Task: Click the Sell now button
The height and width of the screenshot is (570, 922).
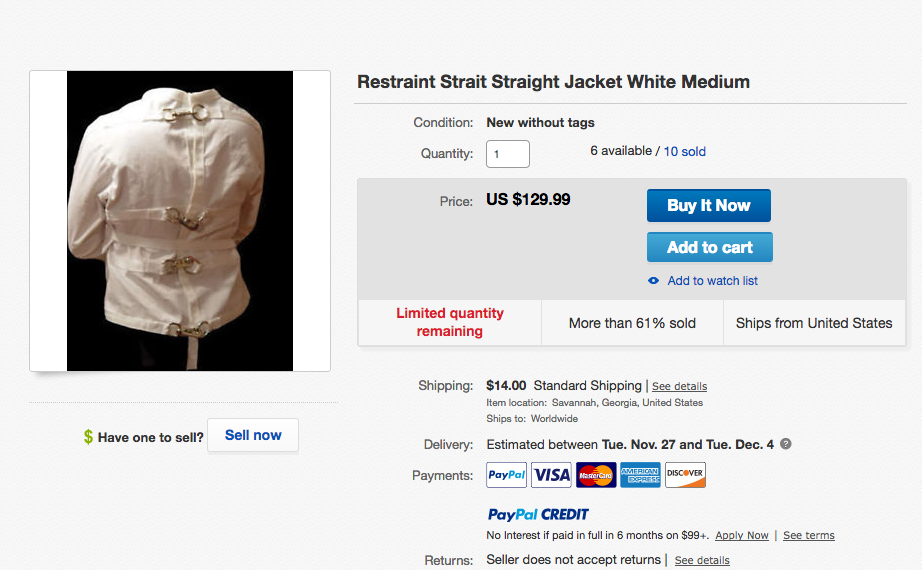Action: click(x=253, y=435)
